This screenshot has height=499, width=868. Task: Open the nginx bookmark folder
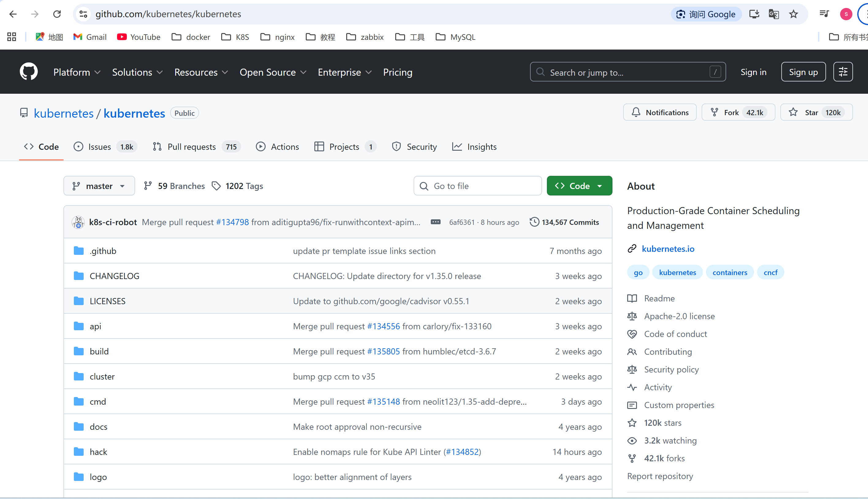point(278,37)
